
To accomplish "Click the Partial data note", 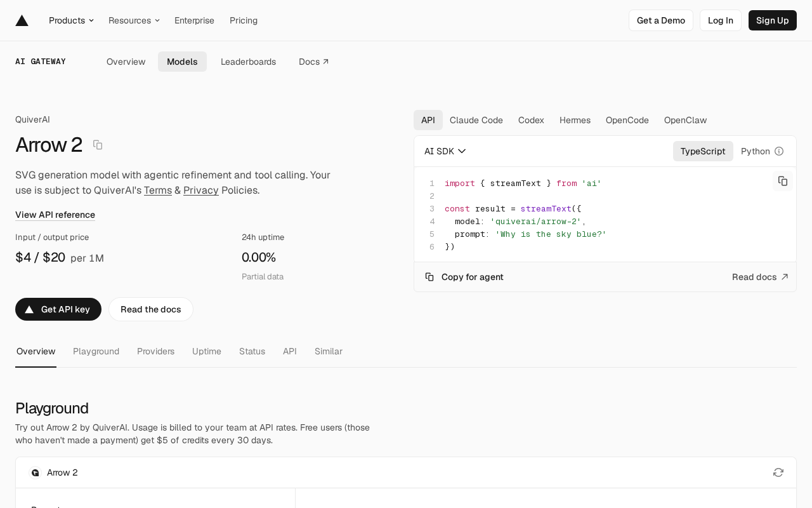I will (263, 276).
